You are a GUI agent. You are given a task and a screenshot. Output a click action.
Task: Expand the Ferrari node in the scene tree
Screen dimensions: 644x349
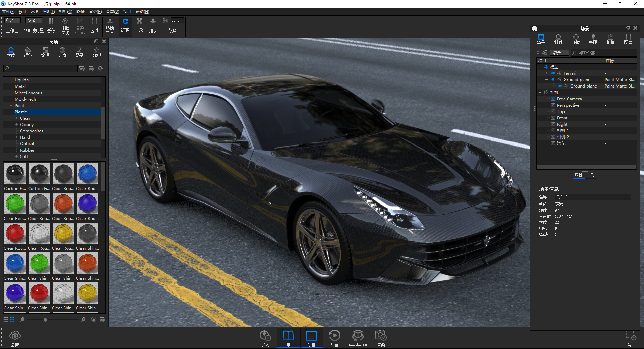547,73
